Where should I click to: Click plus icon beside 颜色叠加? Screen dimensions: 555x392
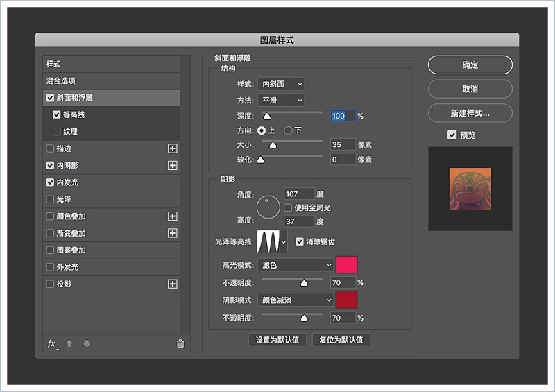[173, 216]
